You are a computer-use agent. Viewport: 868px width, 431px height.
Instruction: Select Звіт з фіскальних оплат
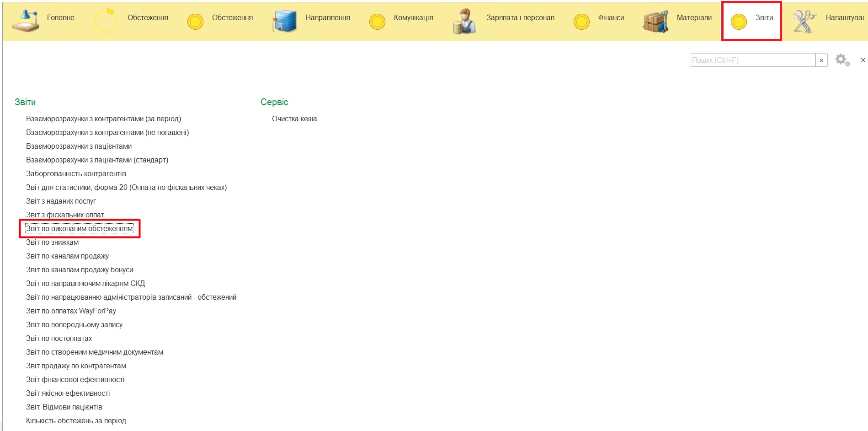[65, 215]
